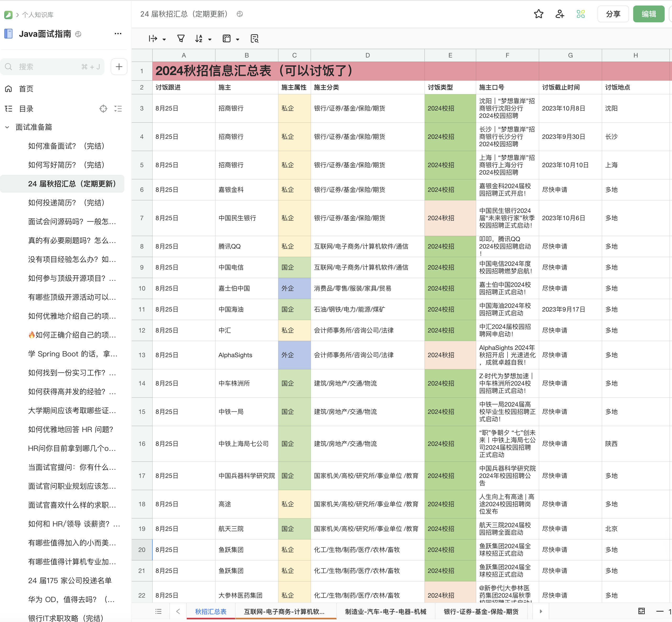Click the hide gridlines view icon
Screen dimensions: 672x622
(227, 39)
